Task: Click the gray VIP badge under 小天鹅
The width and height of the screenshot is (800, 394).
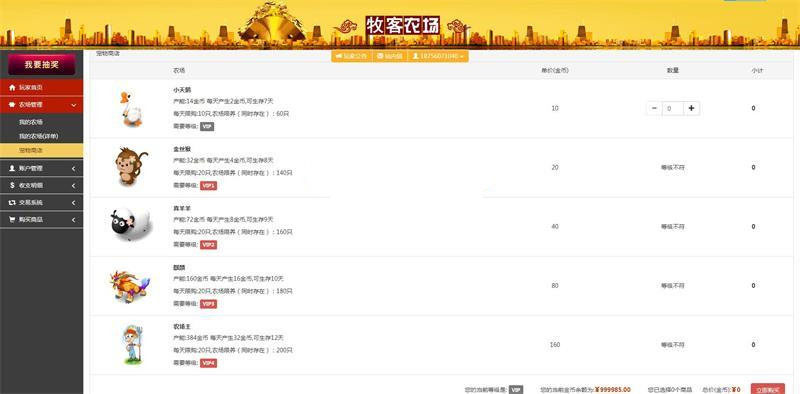Action: click(x=207, y=127)
